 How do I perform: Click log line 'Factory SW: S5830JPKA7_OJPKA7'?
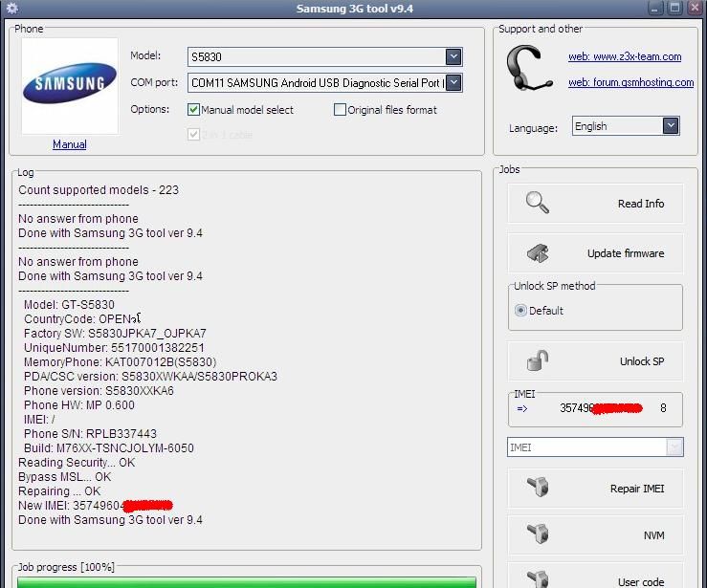click(115, 334)
